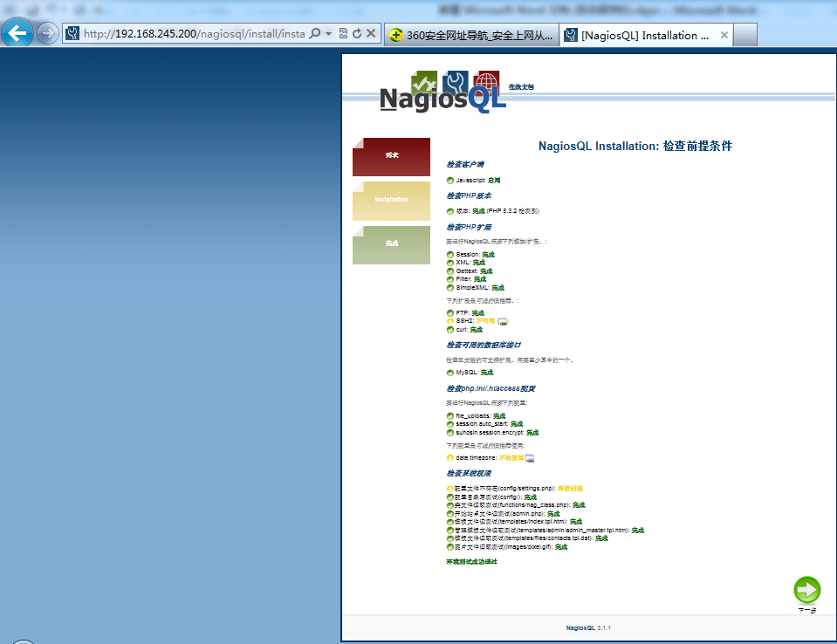Click the info icon beside date.timezone
This screenshot has height=644, width=837.
(x=530, y=458)
